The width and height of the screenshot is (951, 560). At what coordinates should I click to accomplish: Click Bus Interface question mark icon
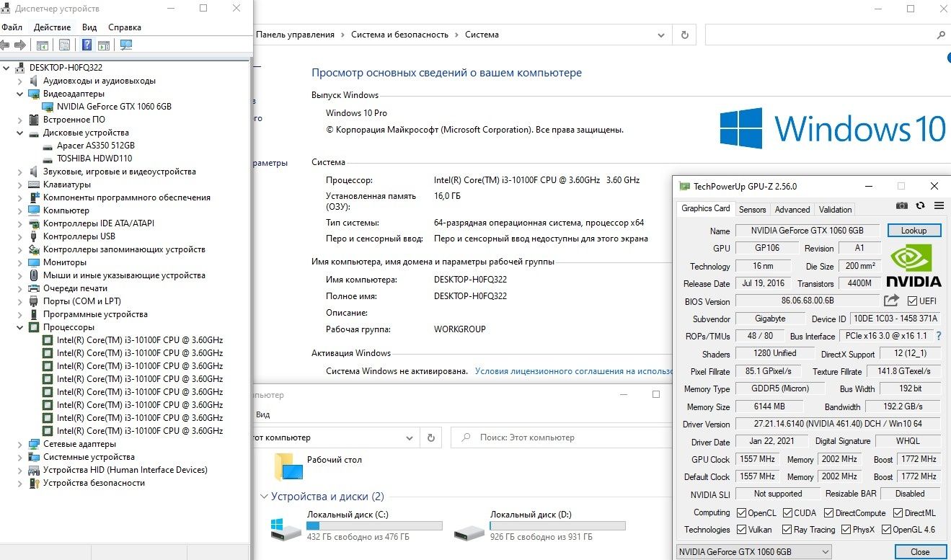coord(939,336)
